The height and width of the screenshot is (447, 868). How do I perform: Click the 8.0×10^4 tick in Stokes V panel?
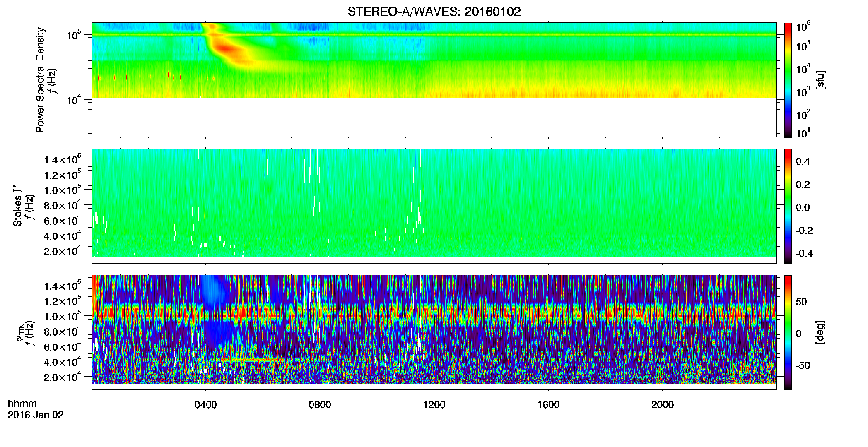[x=63, y=205]
